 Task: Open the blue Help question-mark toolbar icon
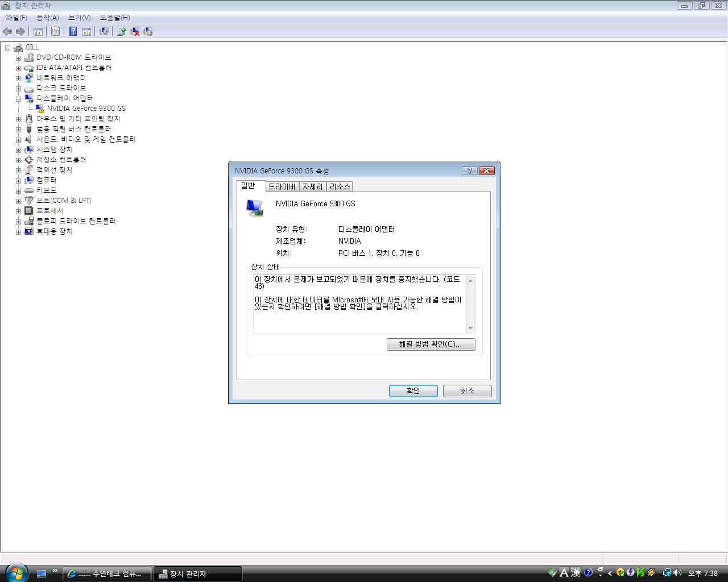tap(73, 32)
